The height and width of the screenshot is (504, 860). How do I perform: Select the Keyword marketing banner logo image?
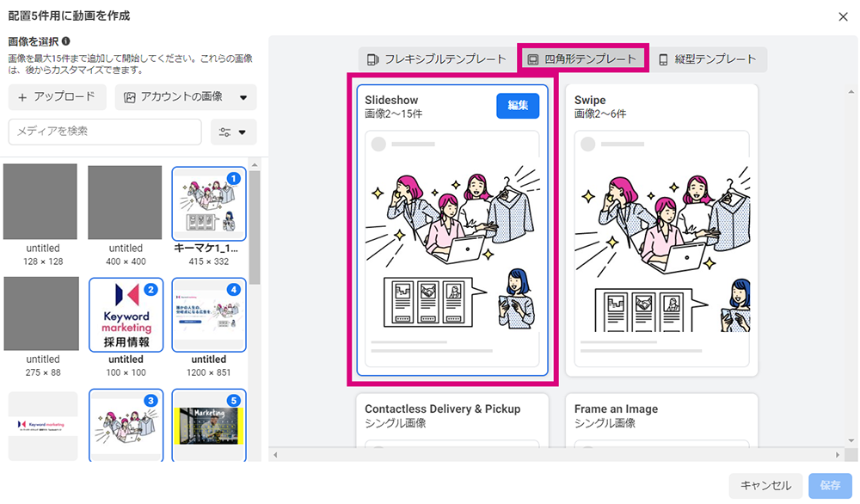click(x=43, y=426)
